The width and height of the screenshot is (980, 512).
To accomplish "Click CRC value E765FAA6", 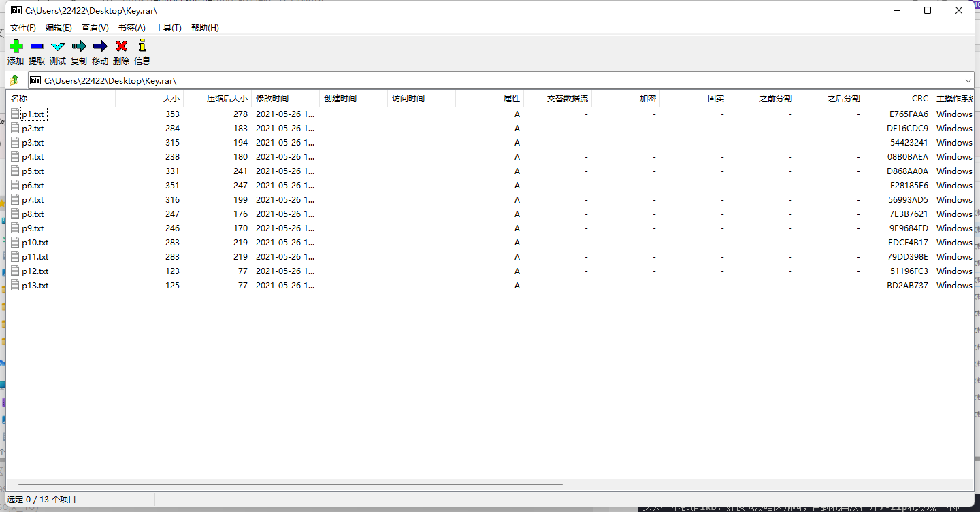I will tap(909, 114).
